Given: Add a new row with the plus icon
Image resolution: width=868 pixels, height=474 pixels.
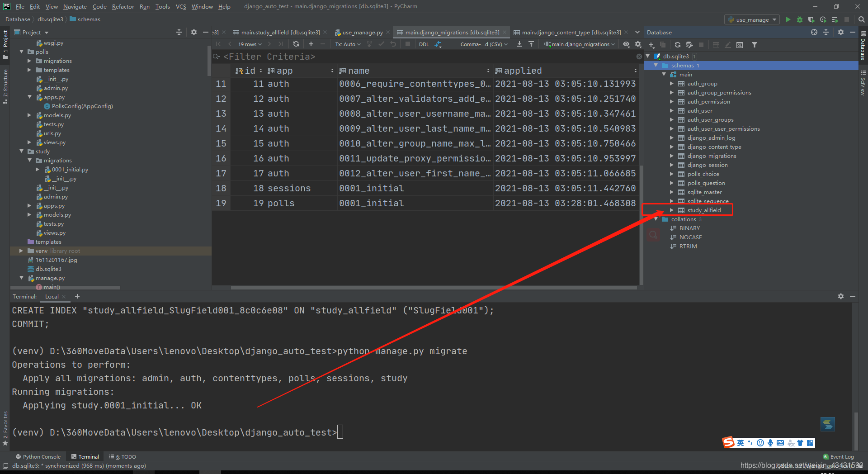Looking at the screenshot, I should coord(311,44).
